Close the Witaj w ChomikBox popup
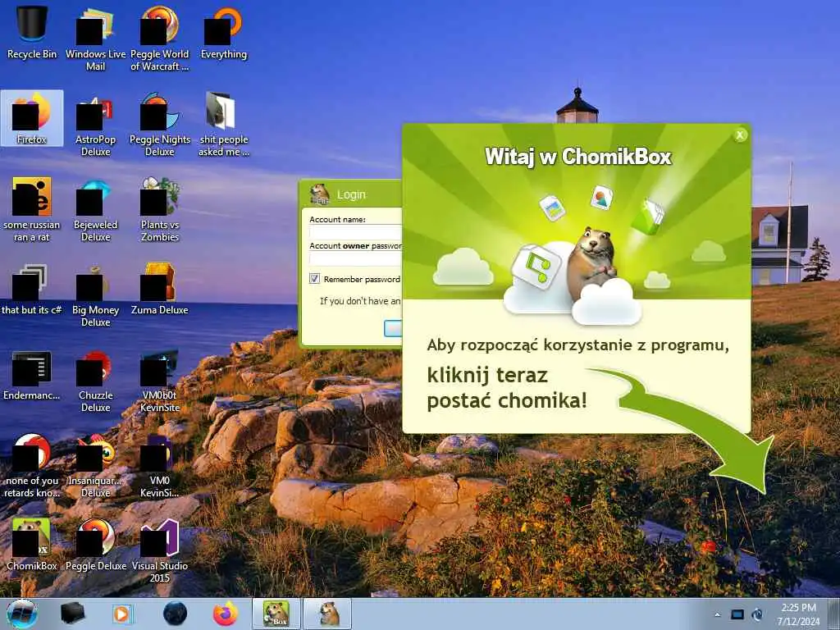This screenshot has width=840, height=630. click(740, 135)
